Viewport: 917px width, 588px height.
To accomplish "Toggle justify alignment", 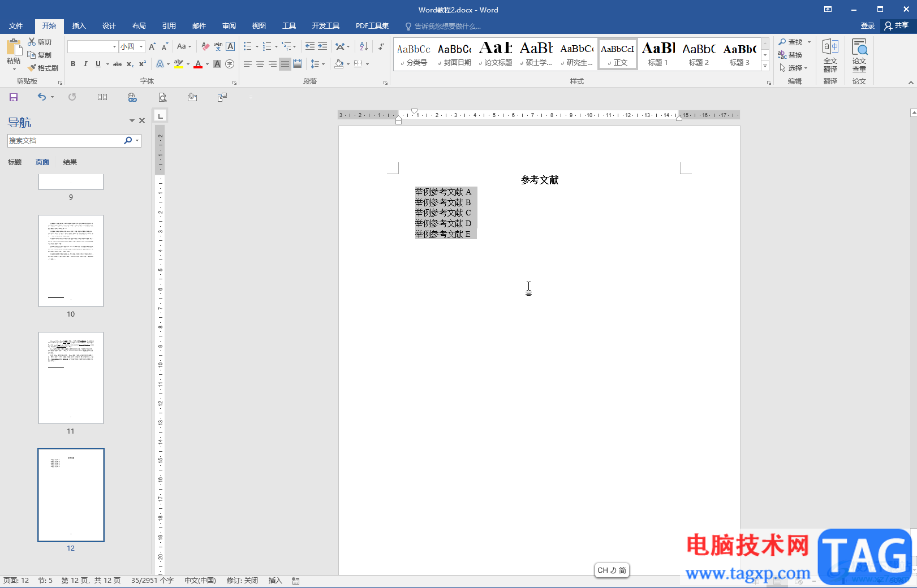I will [x=285, y=64].
